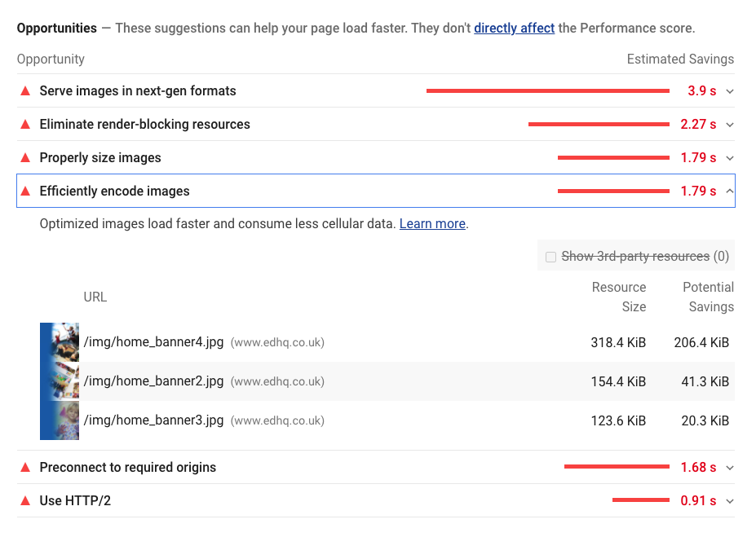Toggle Show 3rd-party resources checkbox
This screenshot has width=756, height=537.
point(551,257)
